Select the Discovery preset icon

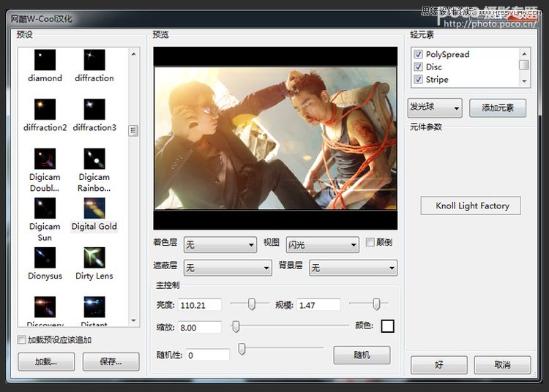click(x=45, y=307)
